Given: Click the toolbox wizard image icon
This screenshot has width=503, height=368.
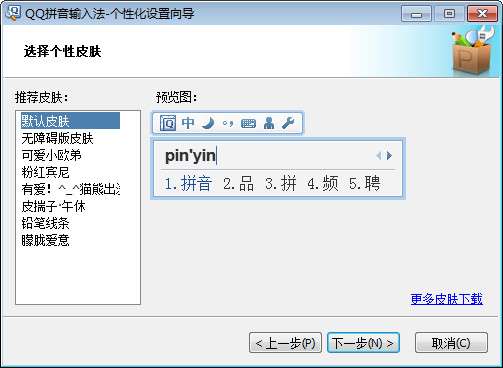Looking at the screenshot, I should (x=473, y=50).
